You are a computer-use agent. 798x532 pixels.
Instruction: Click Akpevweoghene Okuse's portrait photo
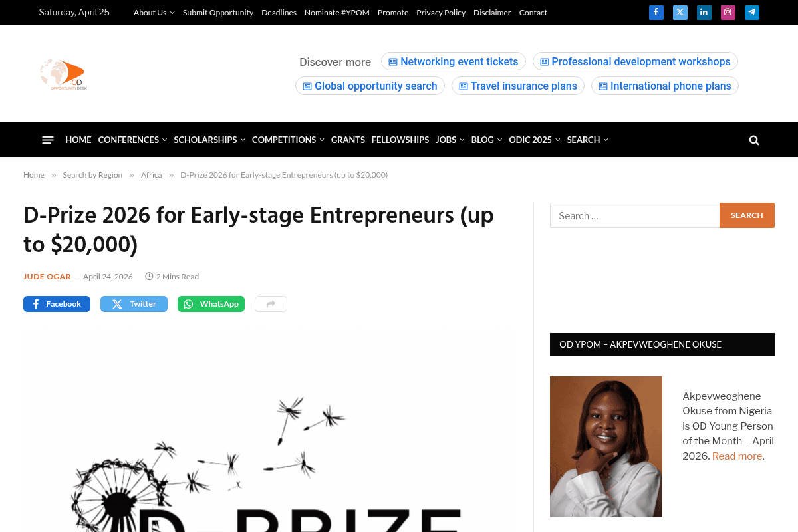click(x=606, y=446)
